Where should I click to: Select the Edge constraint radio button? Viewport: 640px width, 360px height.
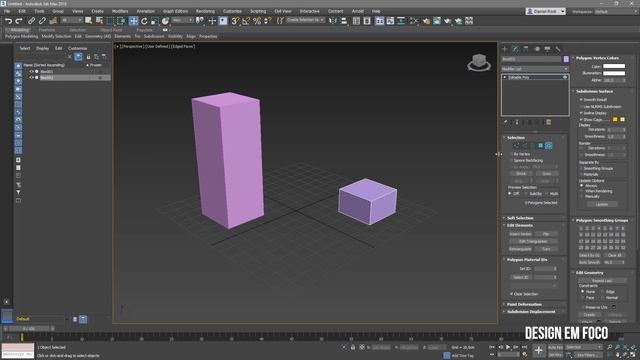coord(602,292)
